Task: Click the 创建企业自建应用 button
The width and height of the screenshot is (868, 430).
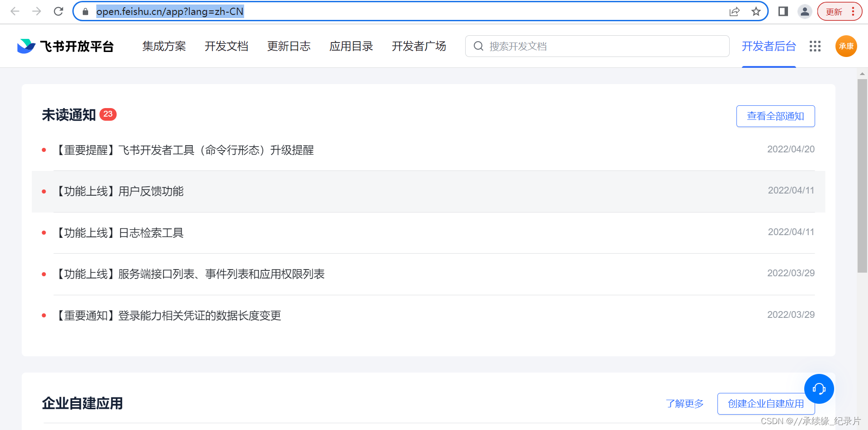Action: pyautogui.click(x=766, y=404)
